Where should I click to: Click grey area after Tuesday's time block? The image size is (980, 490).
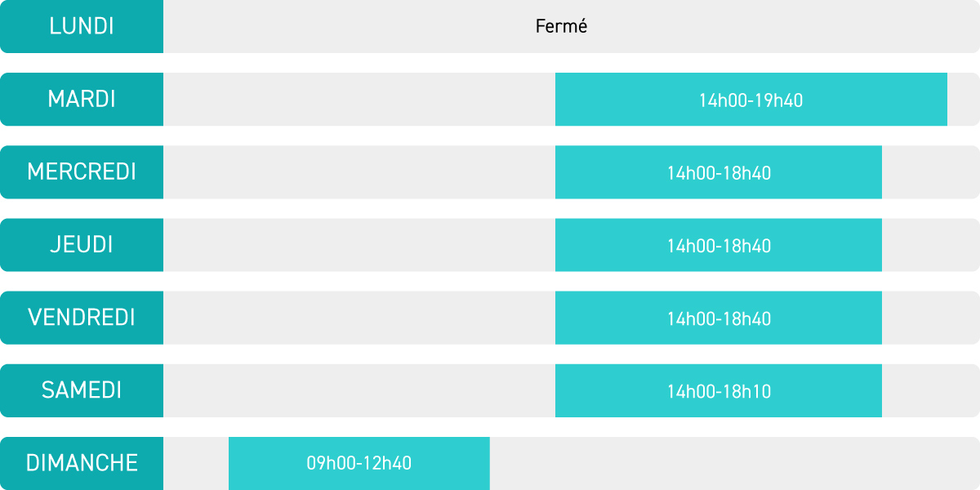coord(964,99)
